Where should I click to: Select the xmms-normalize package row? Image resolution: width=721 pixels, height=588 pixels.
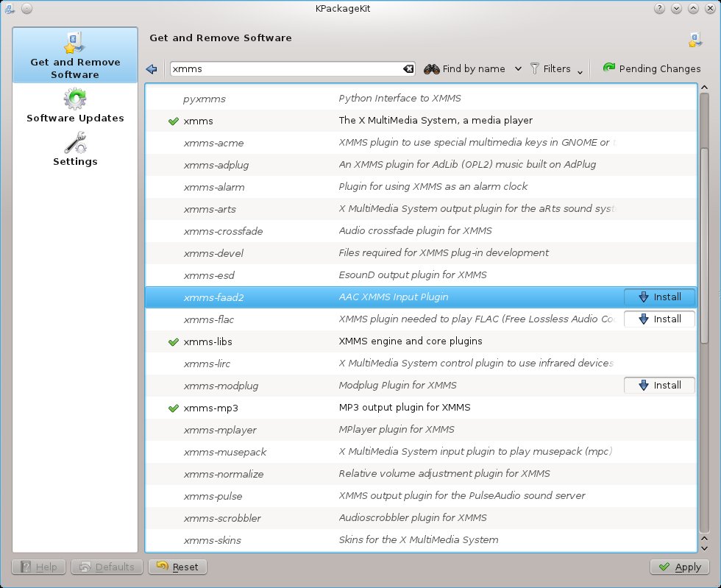pos(421,474)
